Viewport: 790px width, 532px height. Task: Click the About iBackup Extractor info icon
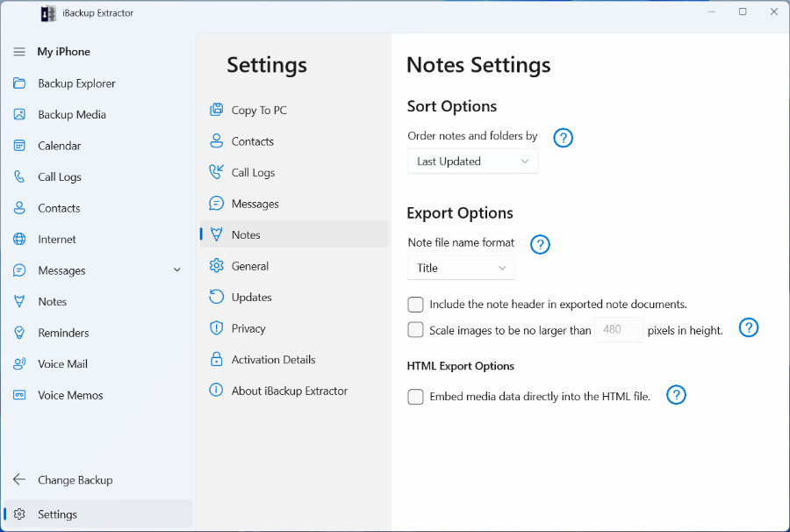(x=216, y=390)
